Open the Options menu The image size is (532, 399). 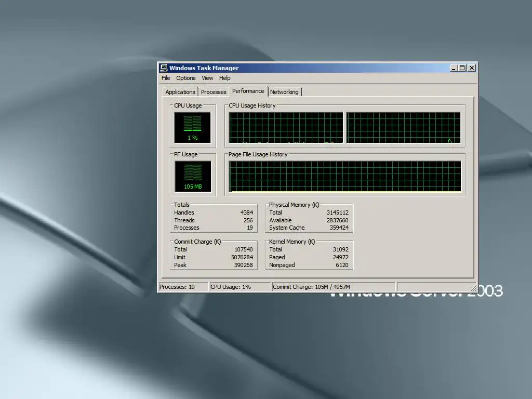[185, 78]
